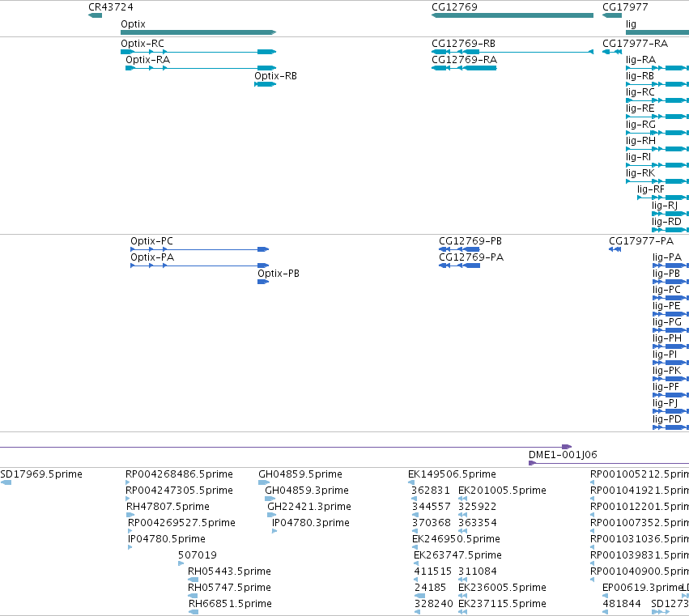Select the CG17977 gene label
This screenshot has width=689, height=616.
625,7
